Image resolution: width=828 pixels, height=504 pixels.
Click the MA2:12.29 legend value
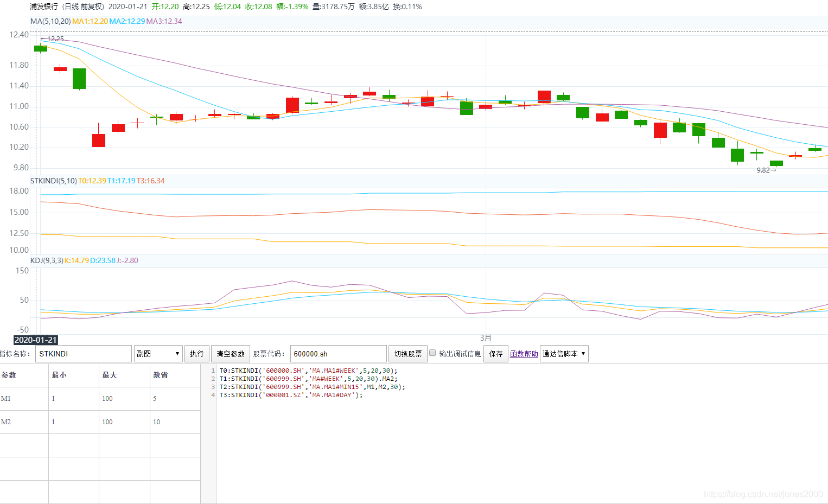pos(127,21)
